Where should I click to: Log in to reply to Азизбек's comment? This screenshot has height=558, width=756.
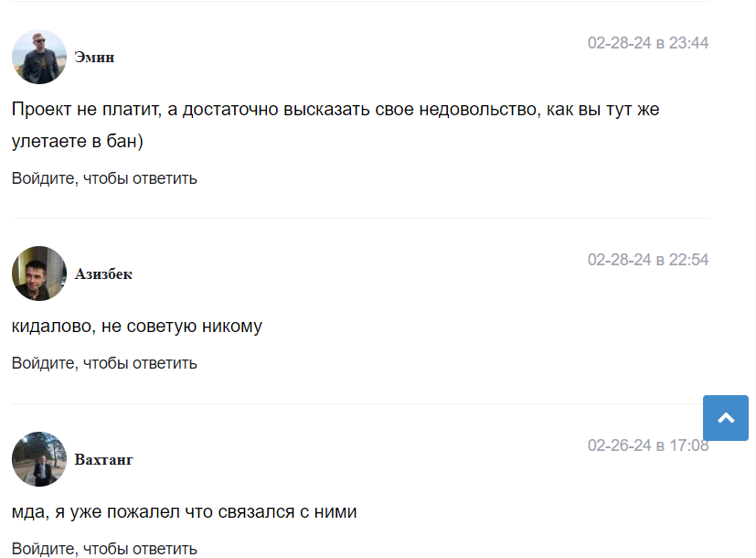pos(104,363)
